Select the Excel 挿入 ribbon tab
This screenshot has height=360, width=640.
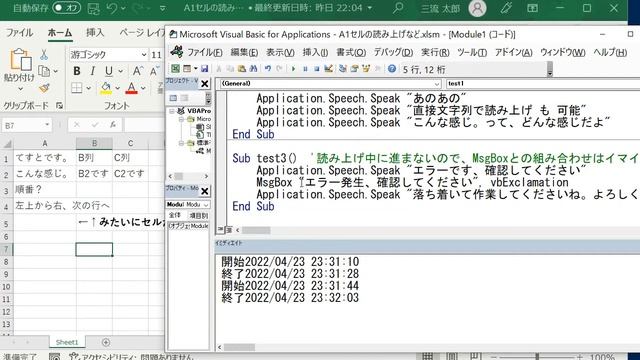(x=95, y=33)
